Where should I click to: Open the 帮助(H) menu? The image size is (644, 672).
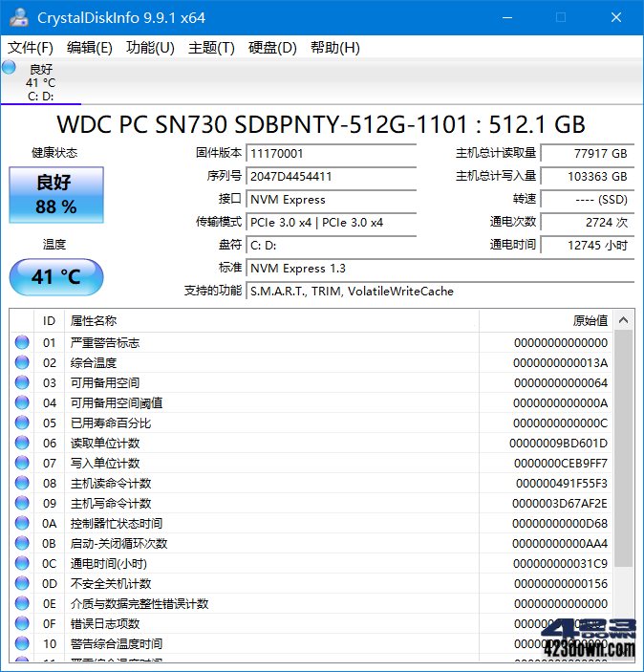click(335, 47)
